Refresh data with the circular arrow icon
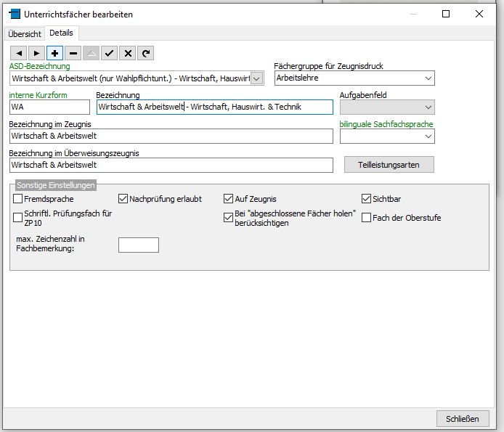Viewport: 504px width, 432px height. pyautogui.click(x=145, y=53)
